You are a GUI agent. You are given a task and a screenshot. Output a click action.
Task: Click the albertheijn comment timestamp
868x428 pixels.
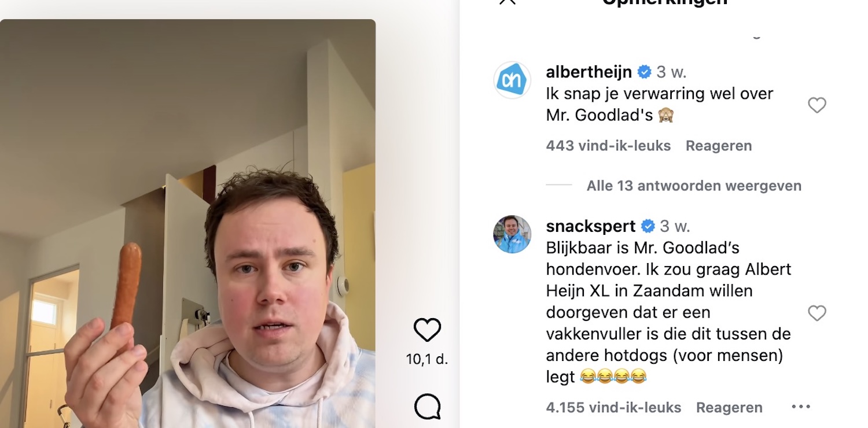pyautogui.click(x=671, y=72)
